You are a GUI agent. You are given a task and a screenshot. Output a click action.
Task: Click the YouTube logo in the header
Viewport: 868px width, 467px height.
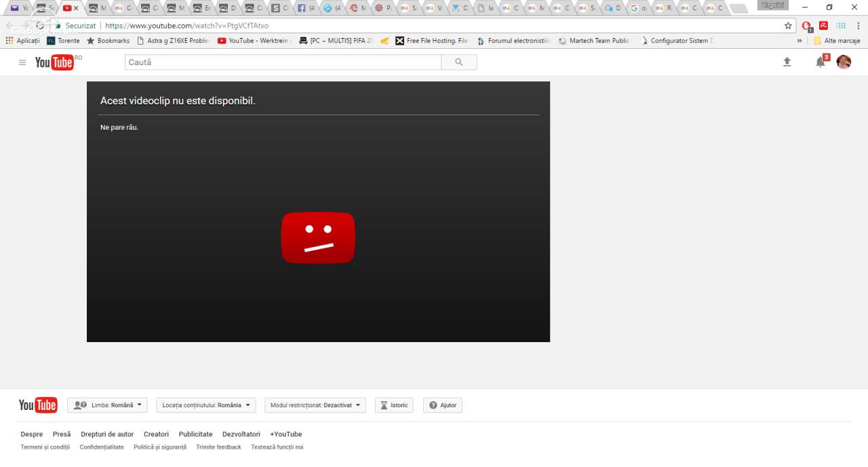54,62
